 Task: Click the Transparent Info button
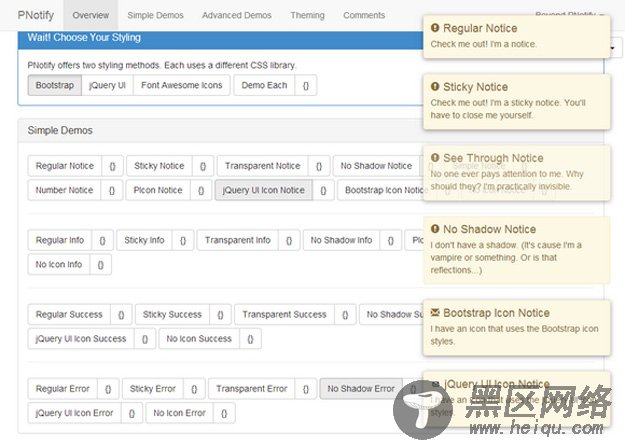coord(238,240)
